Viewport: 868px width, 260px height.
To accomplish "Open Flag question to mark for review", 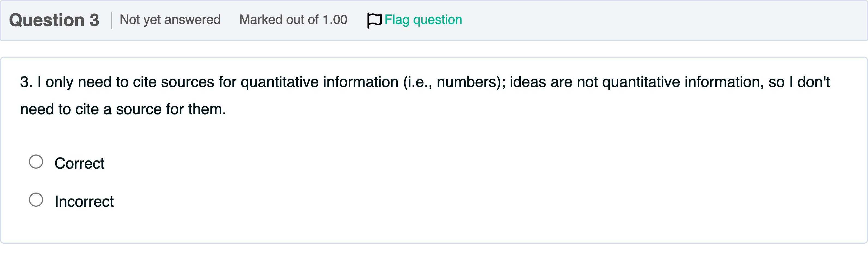I will [423, 20].
